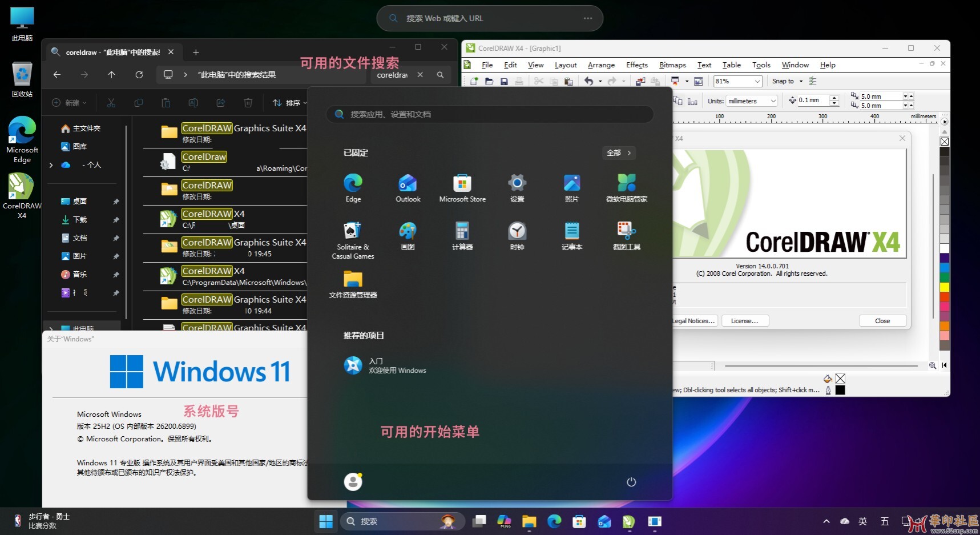Click 全部 to show all Start menu apps
This screenshot has height=535, width=980.
pyautogui.click(x=619, y=152)
